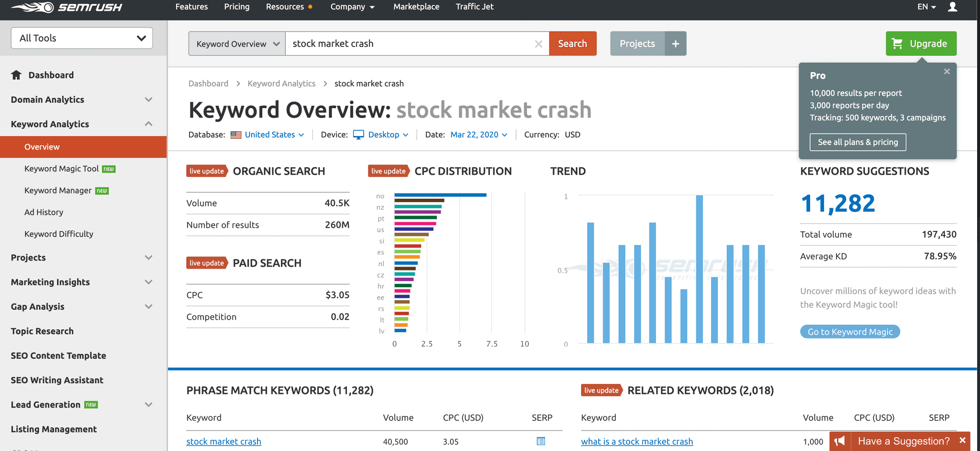Viewport: 980px width, 451px height.
Task: Open Ad History
Action: 44,212
